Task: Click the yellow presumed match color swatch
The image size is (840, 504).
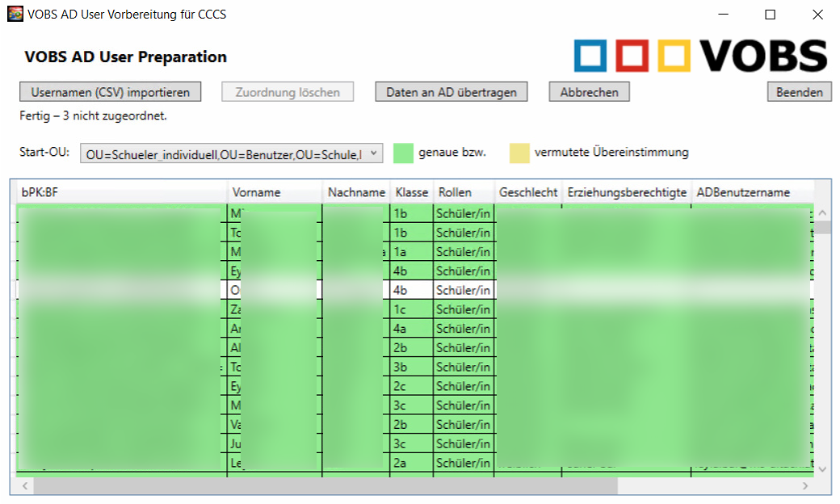Action: pyautogui.click(x=519, y=153)
